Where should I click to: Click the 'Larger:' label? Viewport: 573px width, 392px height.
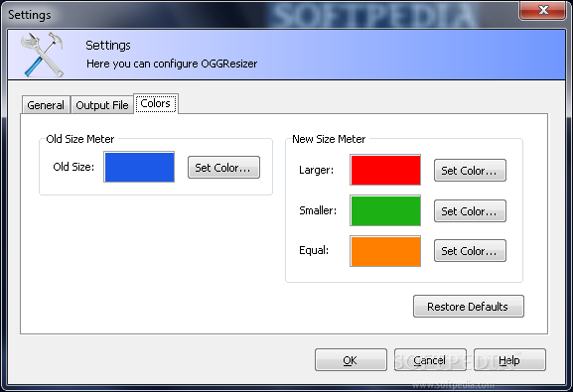point(317,170)
